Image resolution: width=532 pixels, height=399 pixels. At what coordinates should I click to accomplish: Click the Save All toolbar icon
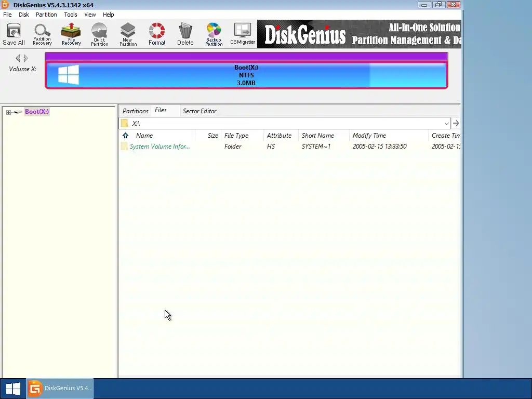[14, 34]
